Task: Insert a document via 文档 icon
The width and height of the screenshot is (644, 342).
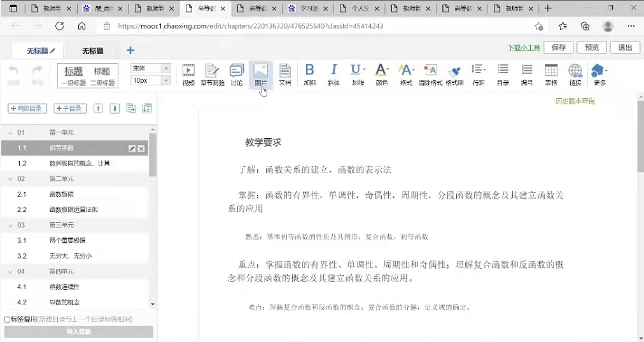Action: (x=285, y=75)
